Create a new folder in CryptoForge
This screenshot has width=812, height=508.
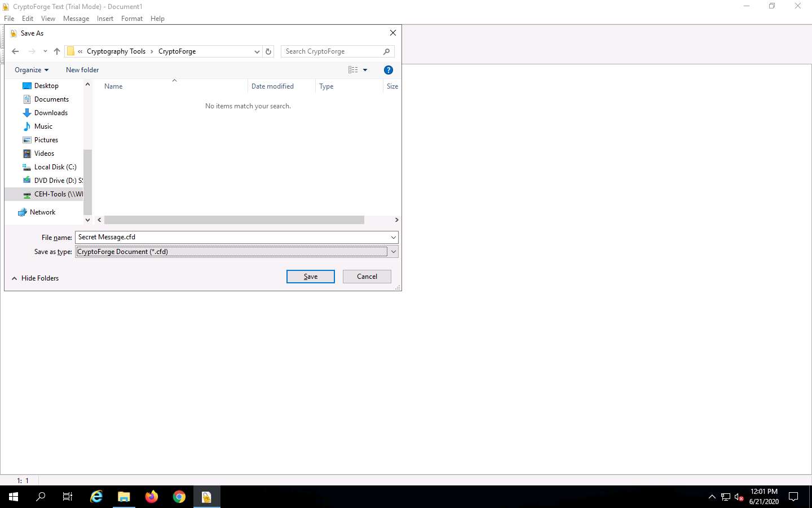82,69
